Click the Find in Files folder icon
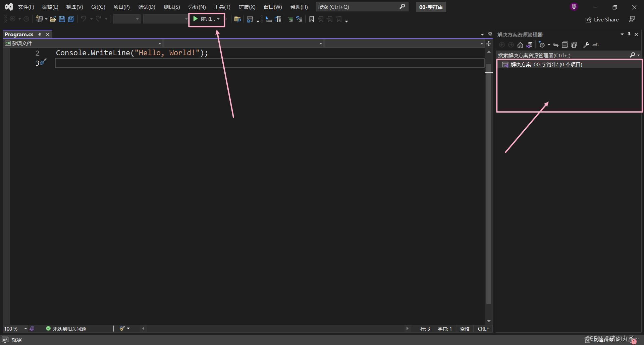 pyautogui.click(x=237, y=19)
